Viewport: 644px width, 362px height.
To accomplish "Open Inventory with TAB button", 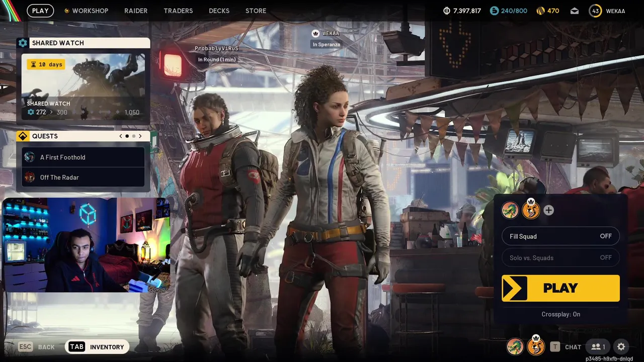I will (x=97, y=347).
